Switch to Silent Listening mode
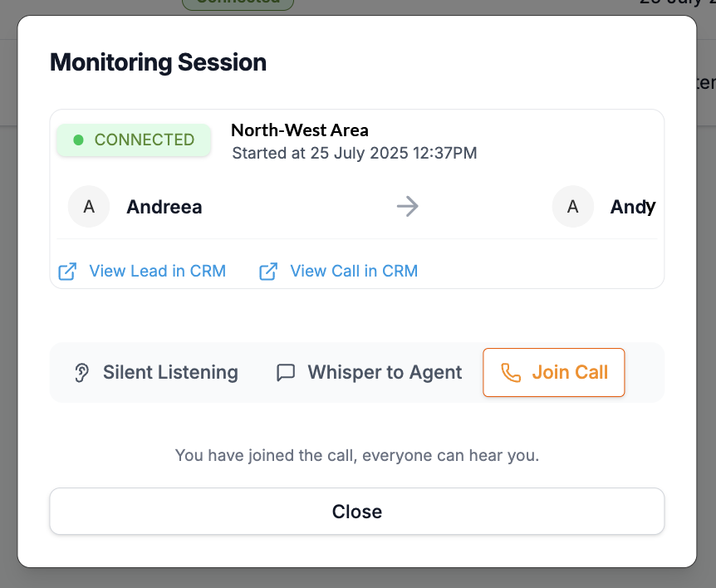Viewport: 716px width, 588px height. coord(170,373)
